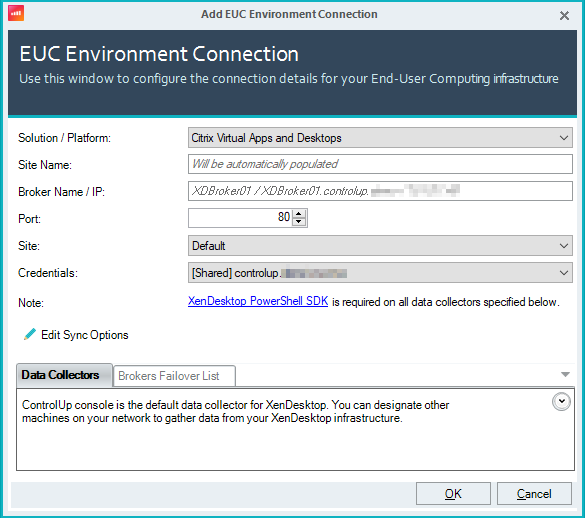Click the Cancel button
Viewport: 585px width, 518px height.
[534, 494]
